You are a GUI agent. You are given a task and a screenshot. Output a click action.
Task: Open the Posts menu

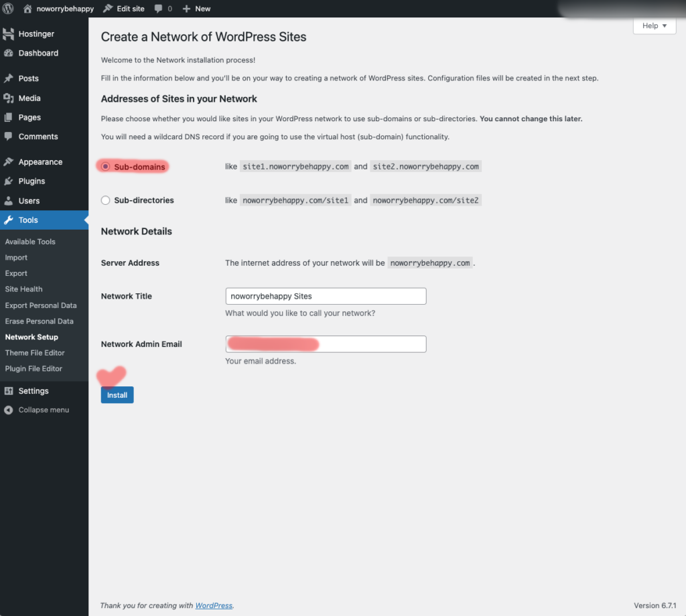(28, 78)
